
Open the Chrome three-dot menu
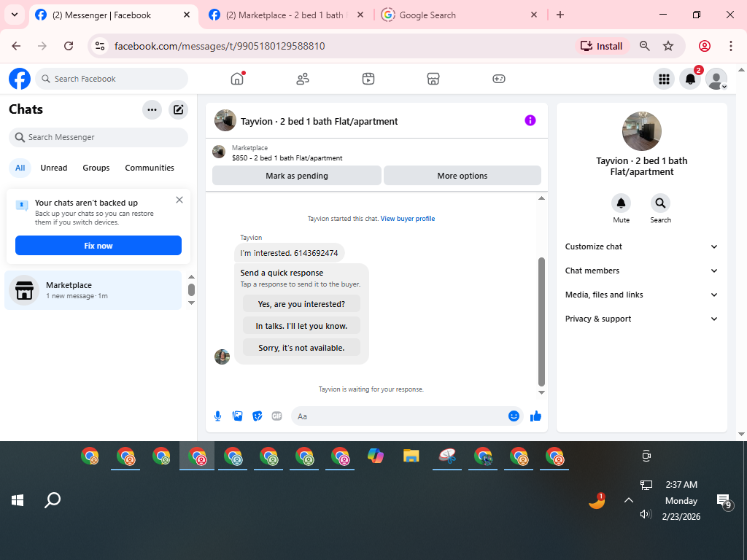pos(730,46)
